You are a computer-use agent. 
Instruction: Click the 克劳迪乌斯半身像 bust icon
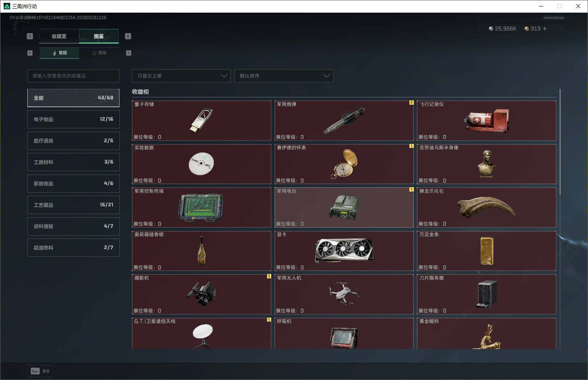point(486,163)
